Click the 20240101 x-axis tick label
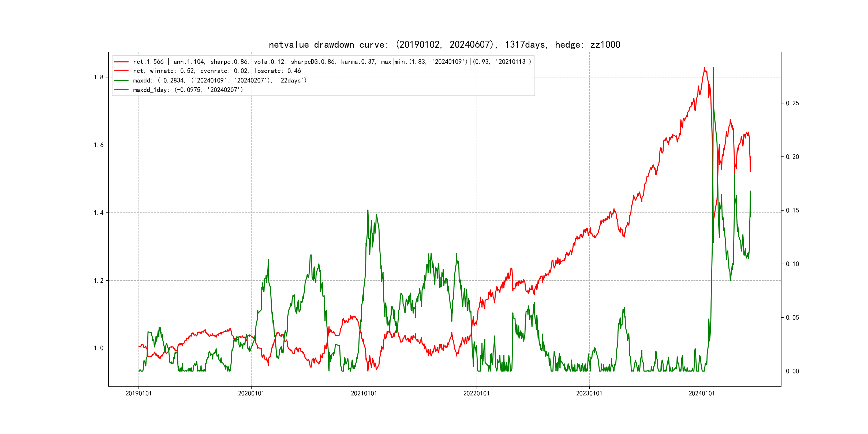The height and width of the screenshot is (434, 868). 702,393
